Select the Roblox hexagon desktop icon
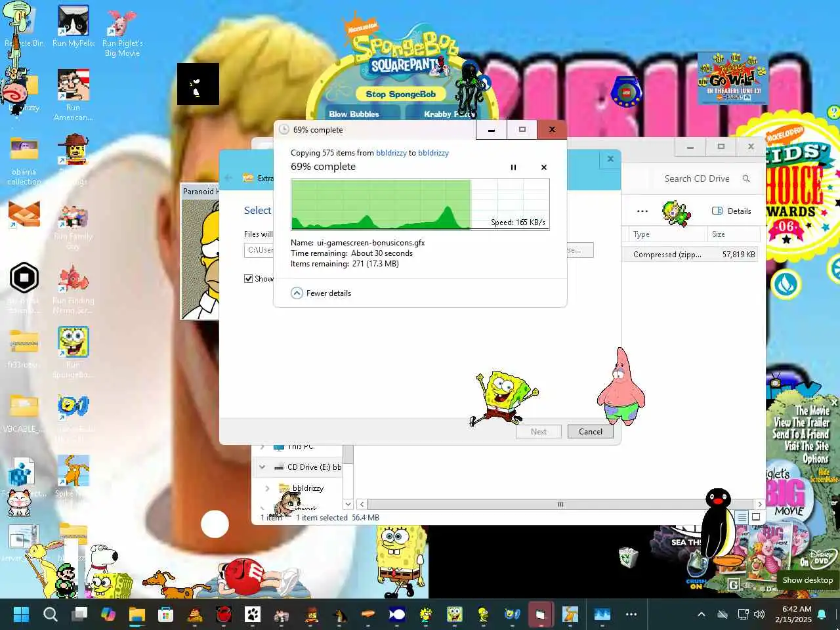Screen dimensions: 840x630 (24, 278)
